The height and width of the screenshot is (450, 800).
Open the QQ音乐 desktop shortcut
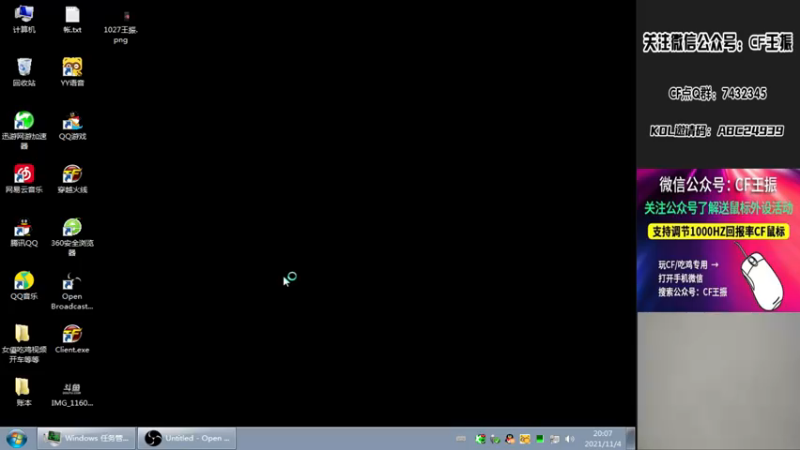coord(24,285)
